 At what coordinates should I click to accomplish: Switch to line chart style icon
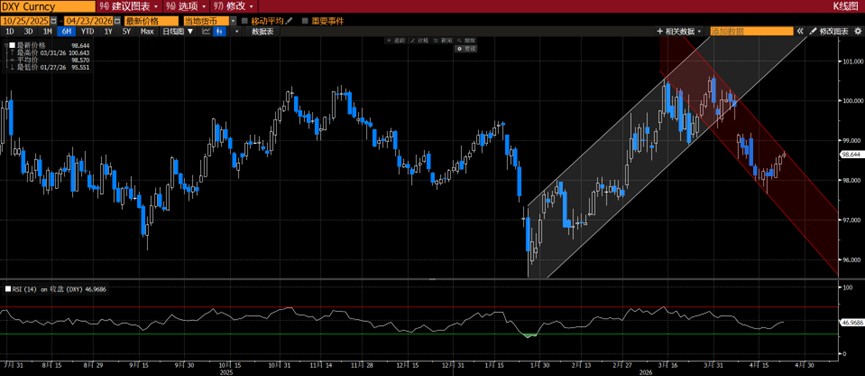tap(207, 31)
